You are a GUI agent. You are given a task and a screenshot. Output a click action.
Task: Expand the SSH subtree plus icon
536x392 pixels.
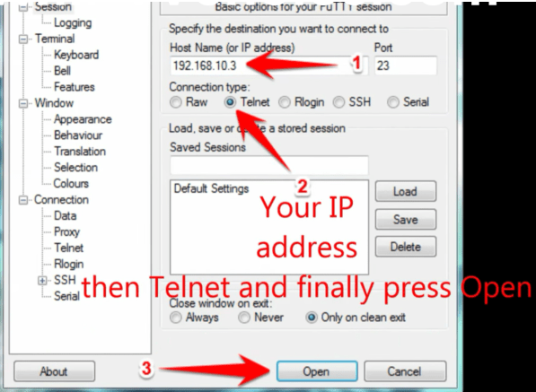click(42, 281)
